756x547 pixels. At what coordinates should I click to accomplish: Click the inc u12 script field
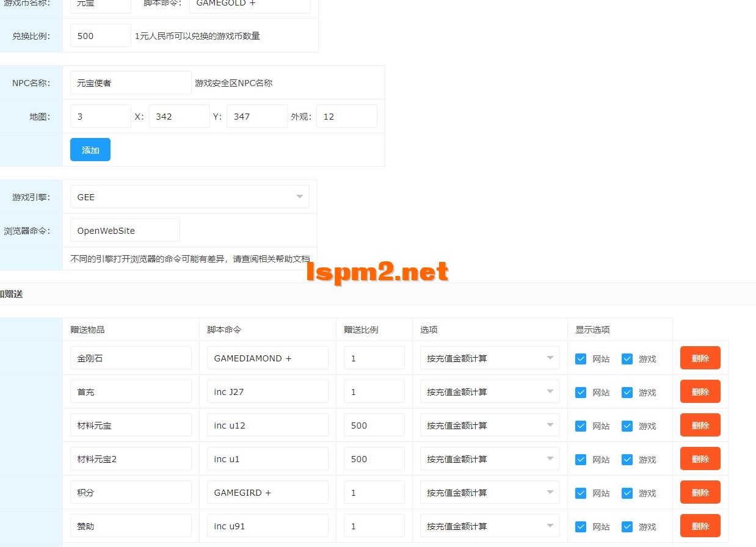267,425
